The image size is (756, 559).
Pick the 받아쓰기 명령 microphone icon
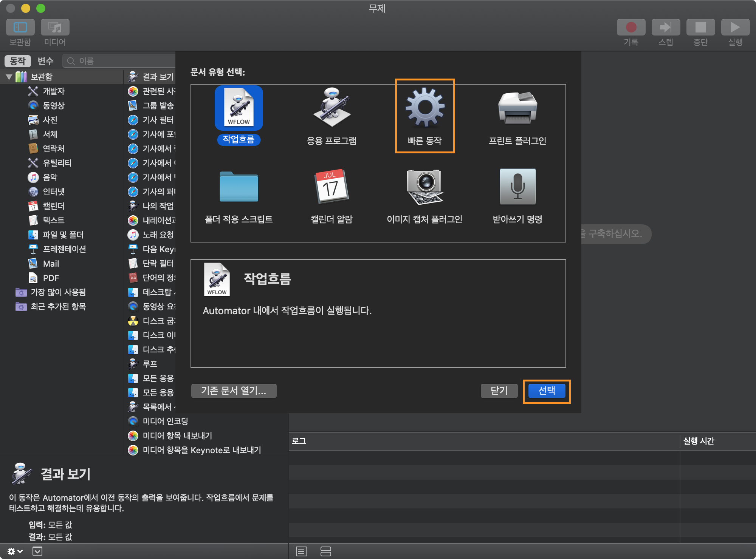(517, 187)
